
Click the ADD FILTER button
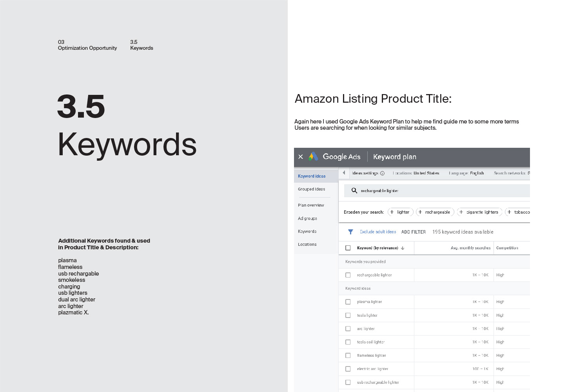[413, 232]
